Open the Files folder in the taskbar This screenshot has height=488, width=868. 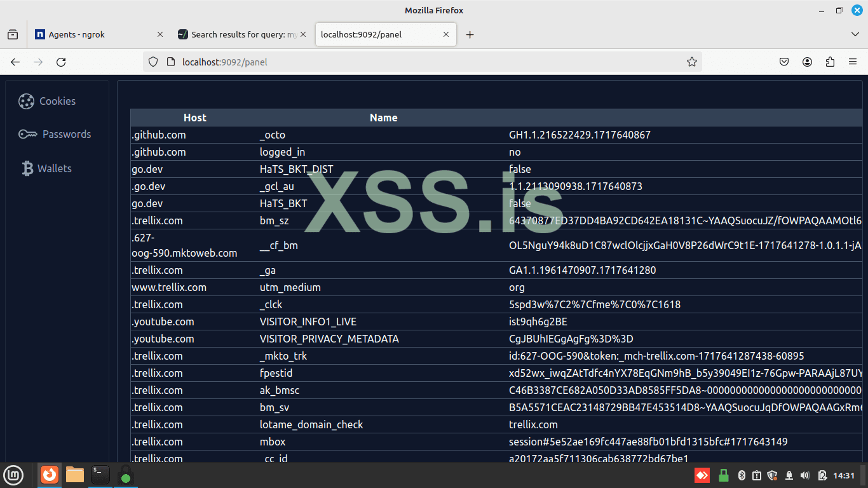pyautogui.click(x=75, y=475)
